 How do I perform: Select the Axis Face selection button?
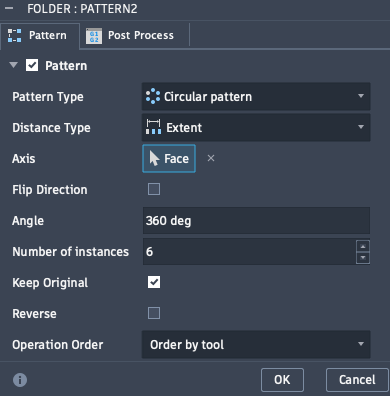pos(169,158)
